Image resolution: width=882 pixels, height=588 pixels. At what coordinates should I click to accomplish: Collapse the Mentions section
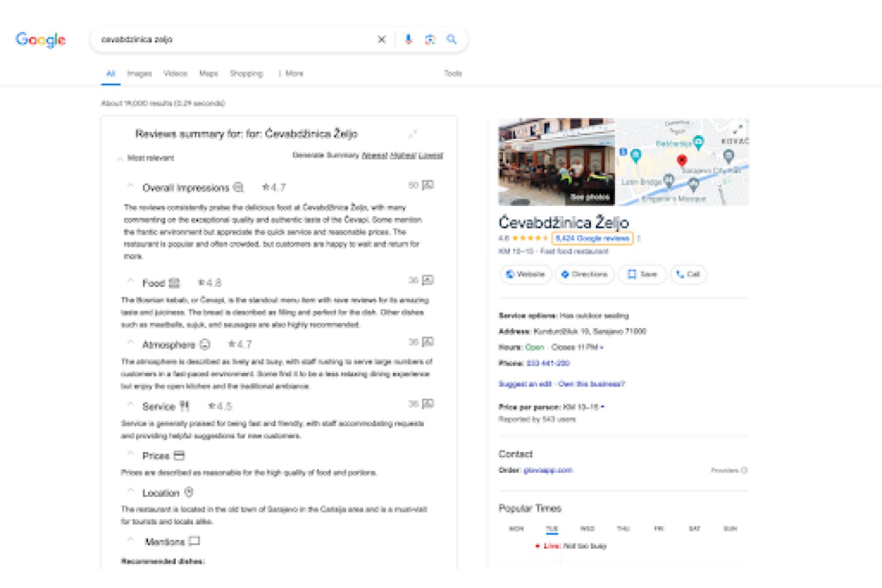tap(131, 540)
